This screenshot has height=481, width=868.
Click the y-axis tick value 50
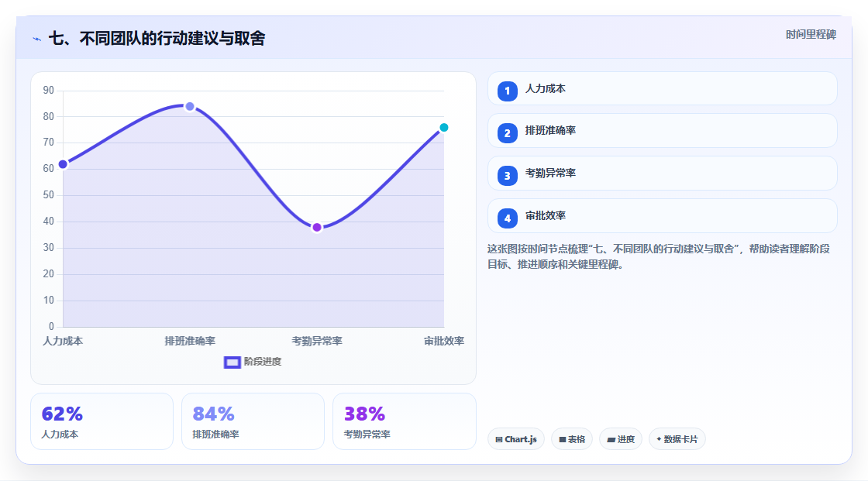tap(49, 195)
